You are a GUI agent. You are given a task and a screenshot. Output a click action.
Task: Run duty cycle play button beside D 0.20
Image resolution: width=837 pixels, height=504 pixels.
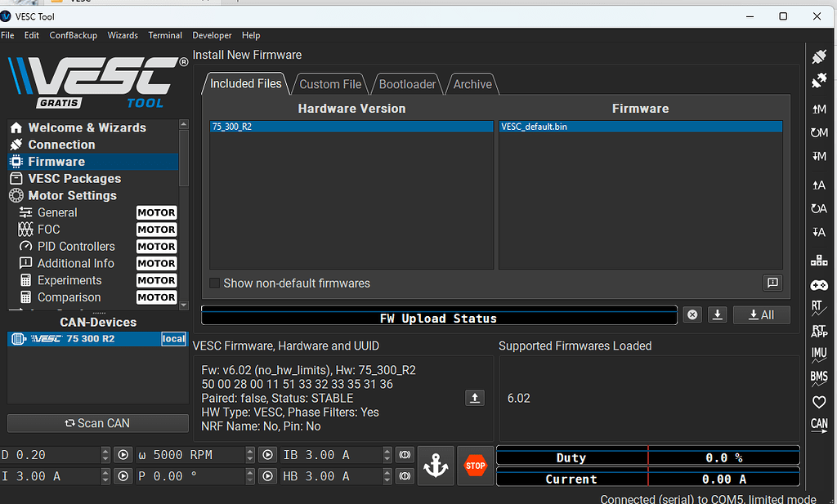(x=123, y=455)
